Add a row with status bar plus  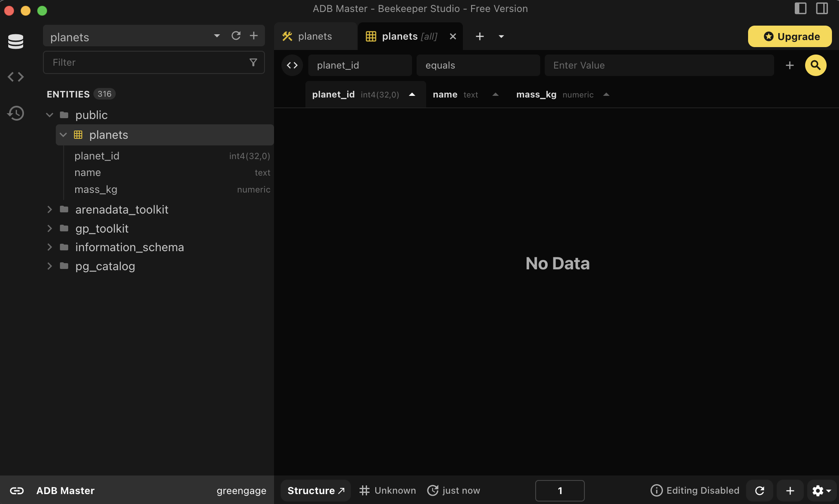click(790, 490)
